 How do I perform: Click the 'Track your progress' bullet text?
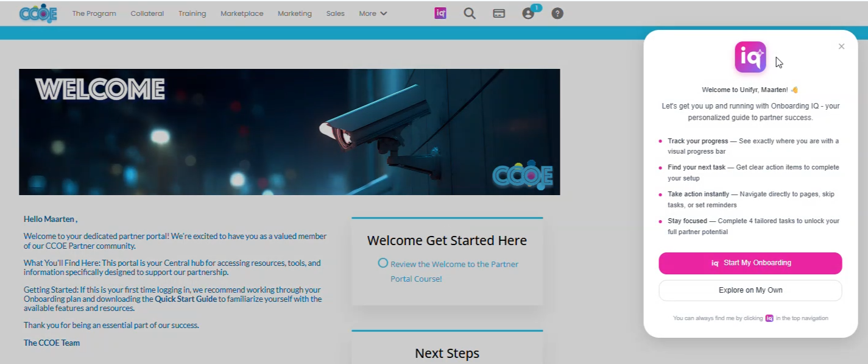tap(697, 141)
